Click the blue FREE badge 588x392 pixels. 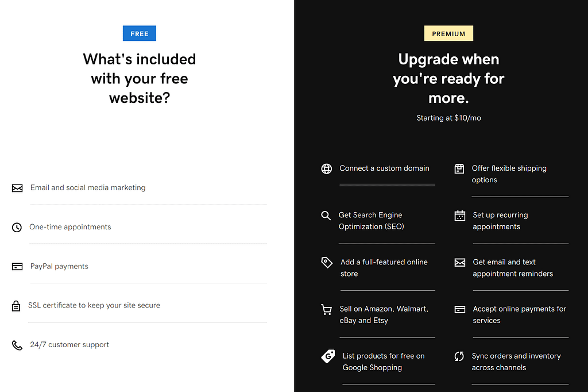140,33
